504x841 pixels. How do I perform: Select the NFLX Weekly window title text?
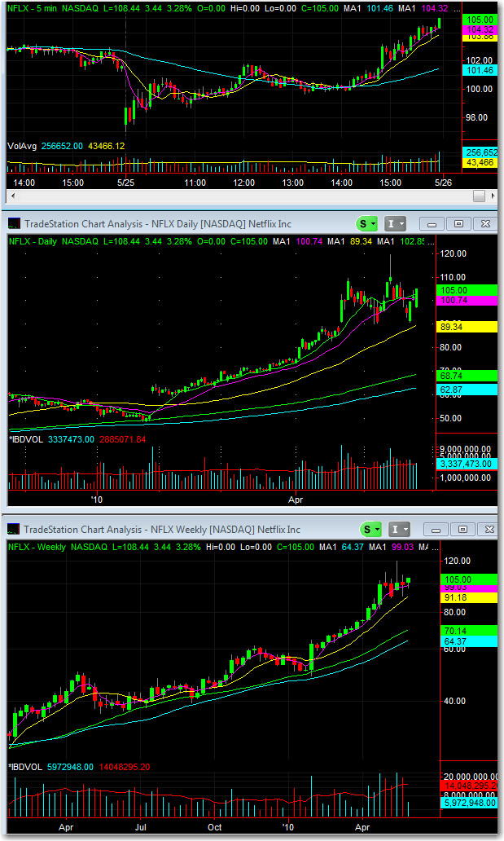(162, 530)
